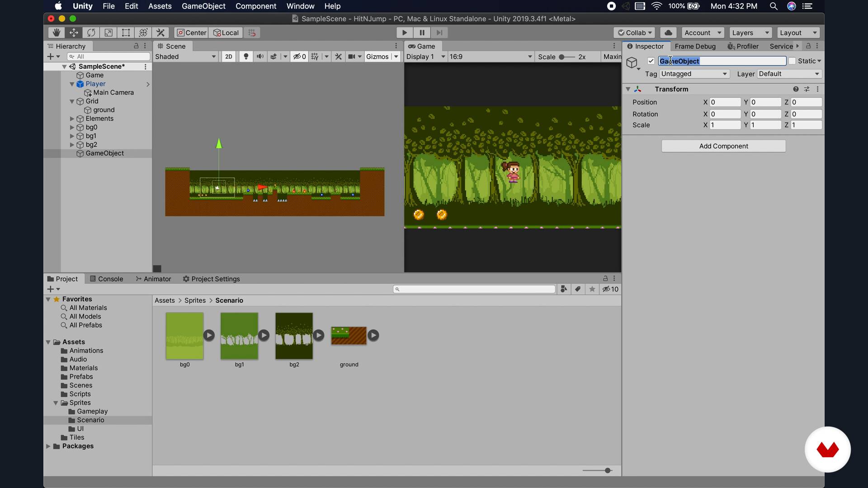Expand the Packages folder
This screenshot has width=868, height=488.
48,446
